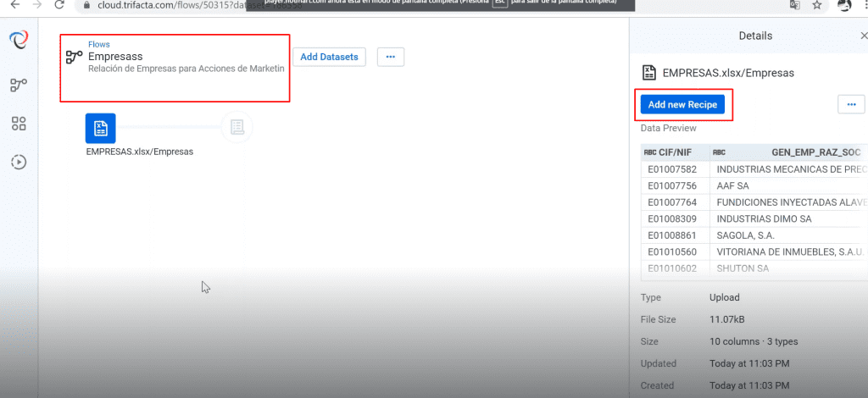Select the EMPRESAS.xlsx dataset node icon

click(x=100, y=128)
